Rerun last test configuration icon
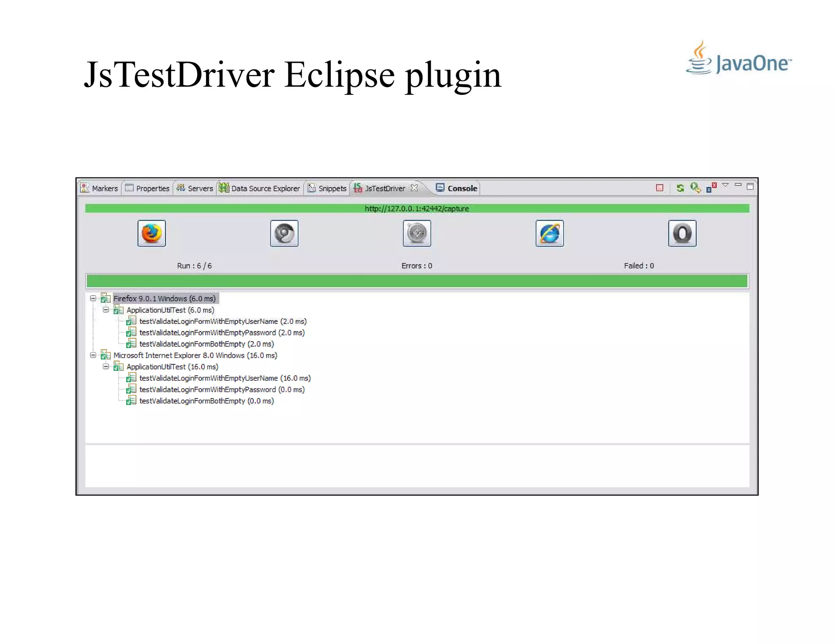 coord(696,188)
